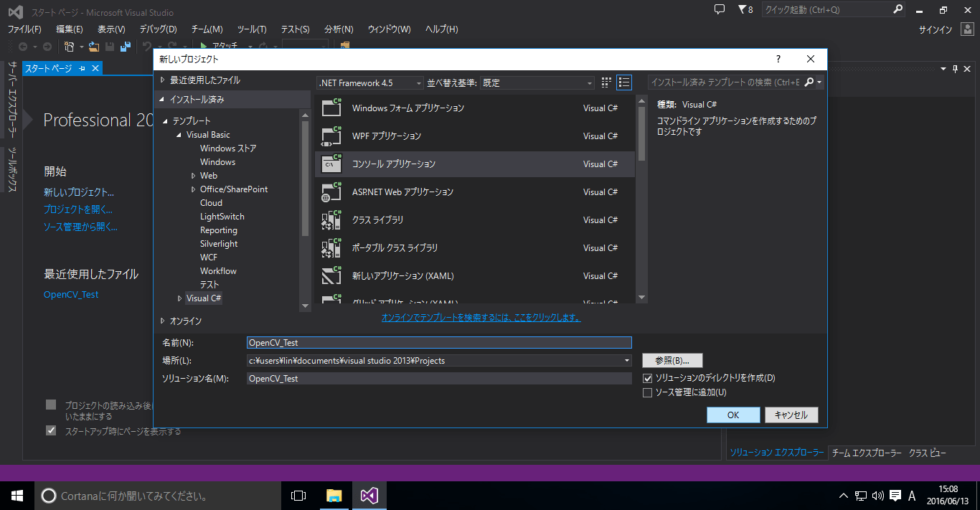Viewport: 980px width, 510px height.
Task: Click the new project toolbar icon
Action: pos(70,47)
